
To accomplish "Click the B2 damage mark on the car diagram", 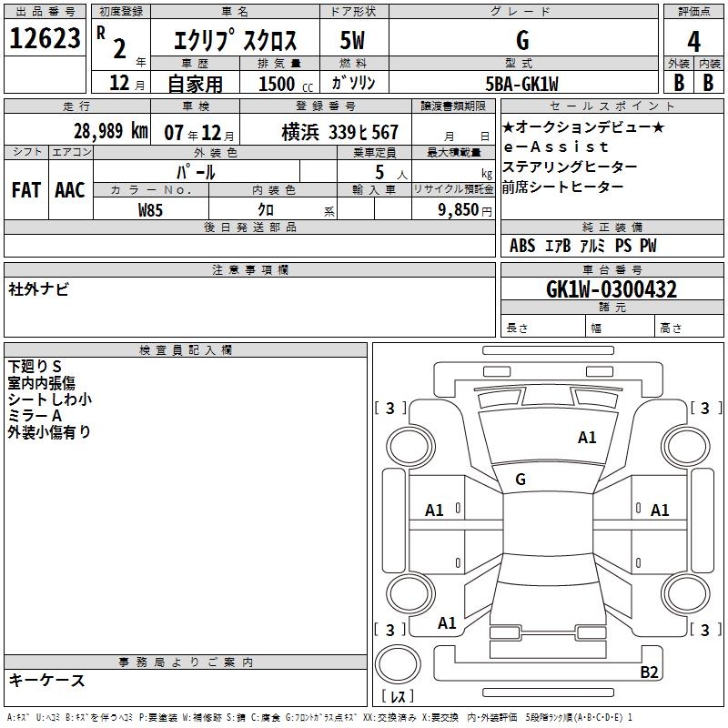I will coord(649,672).
